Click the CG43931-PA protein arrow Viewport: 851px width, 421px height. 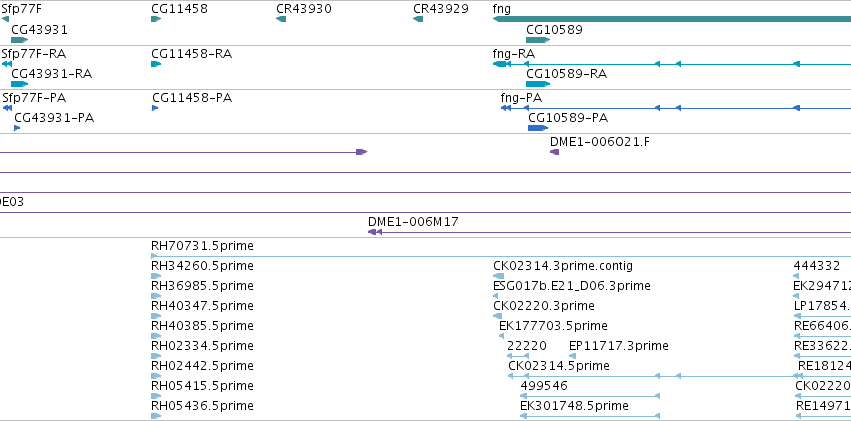click(x=17, y=128)
